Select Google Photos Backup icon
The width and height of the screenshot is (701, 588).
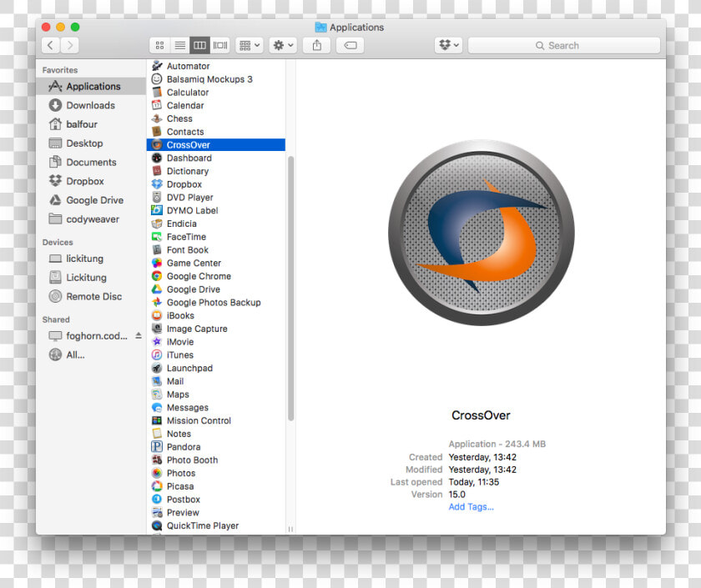(x=157, y=303)
